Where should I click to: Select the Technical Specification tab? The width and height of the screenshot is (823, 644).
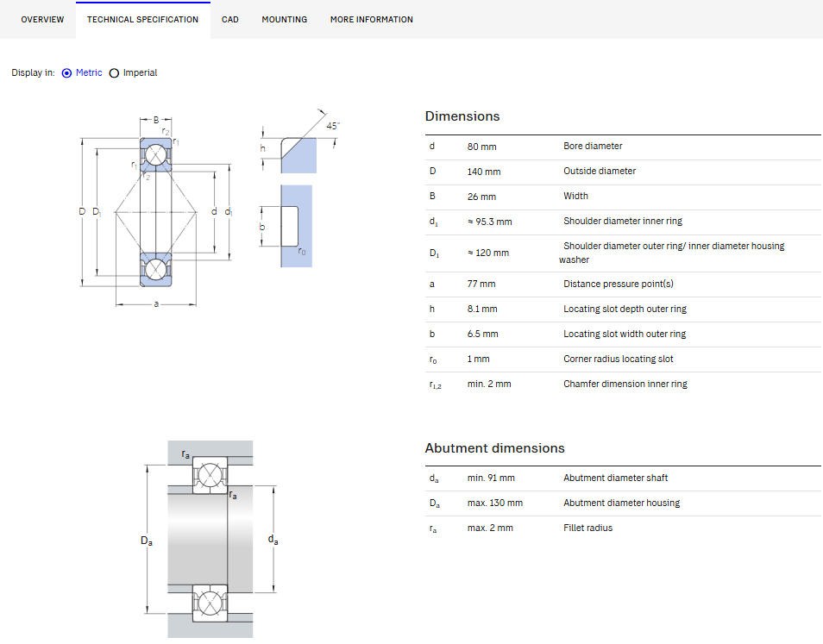(x=142, y=20)
